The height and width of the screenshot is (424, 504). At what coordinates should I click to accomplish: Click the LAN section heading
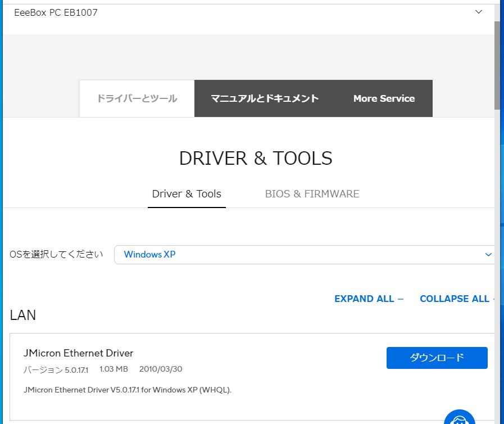[x=23, y=315]
